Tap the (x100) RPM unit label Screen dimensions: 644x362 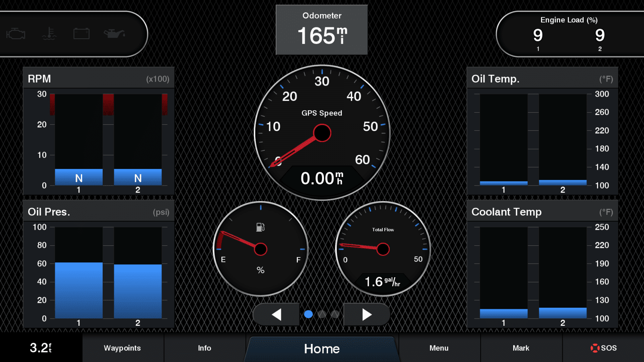158,79
